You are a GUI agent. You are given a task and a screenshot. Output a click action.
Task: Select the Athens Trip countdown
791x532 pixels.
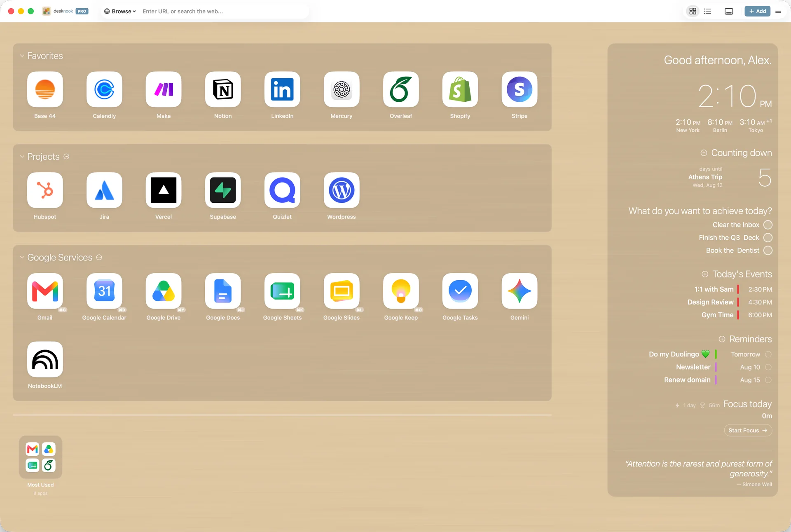pos(729,178)
